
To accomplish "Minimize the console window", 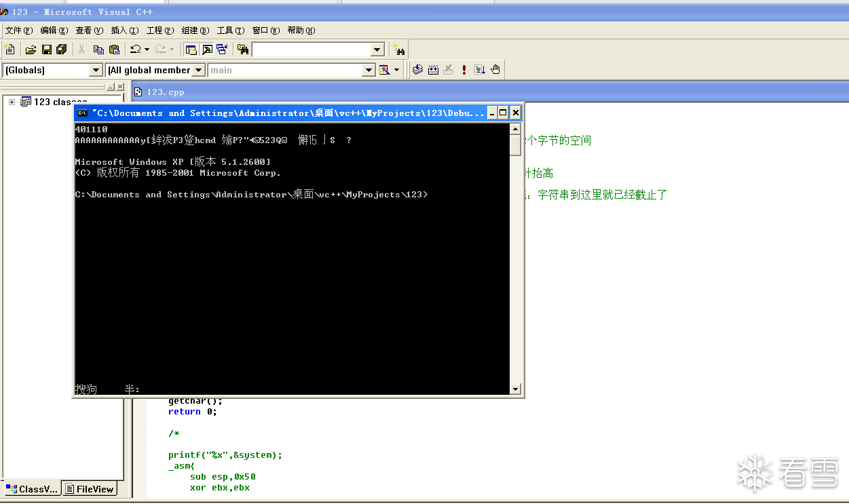I will point(492,113).
